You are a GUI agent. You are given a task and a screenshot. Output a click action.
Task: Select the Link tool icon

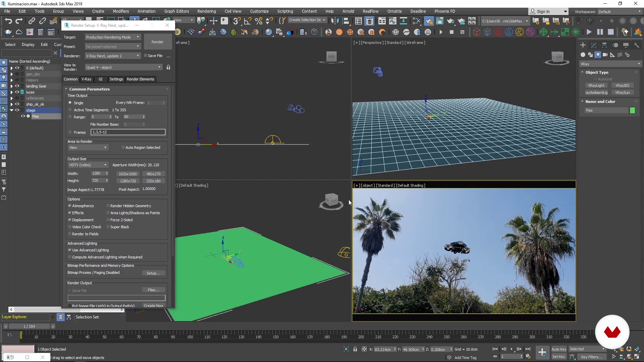tap(32, 21)
